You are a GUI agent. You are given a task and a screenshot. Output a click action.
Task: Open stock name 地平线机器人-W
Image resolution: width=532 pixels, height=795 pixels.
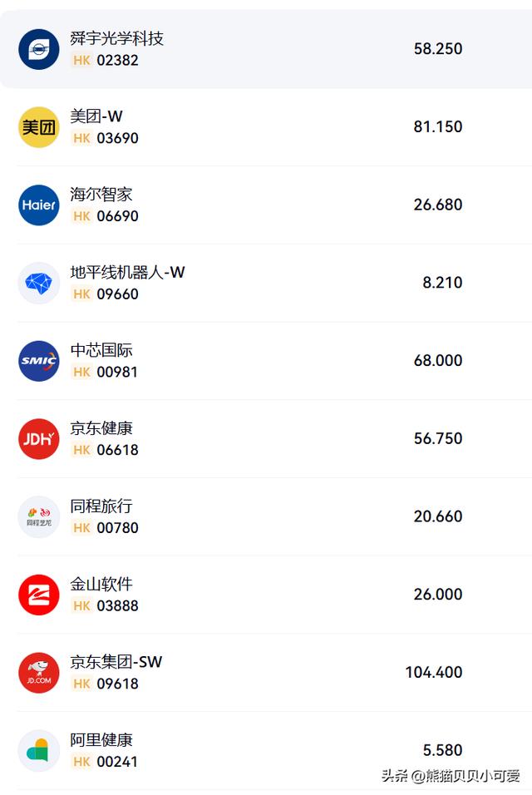127,272
